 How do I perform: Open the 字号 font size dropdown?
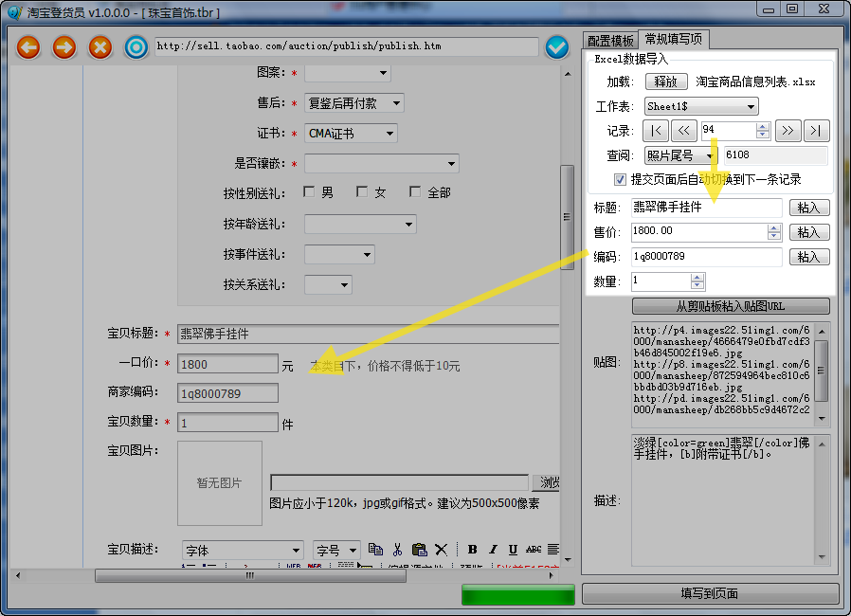coord(336,551)
